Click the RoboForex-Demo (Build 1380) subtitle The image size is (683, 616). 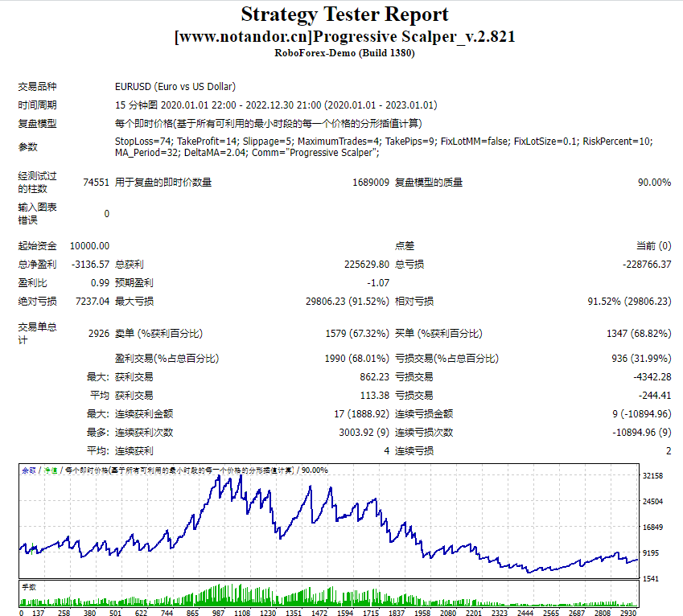[x=341, y=52]
